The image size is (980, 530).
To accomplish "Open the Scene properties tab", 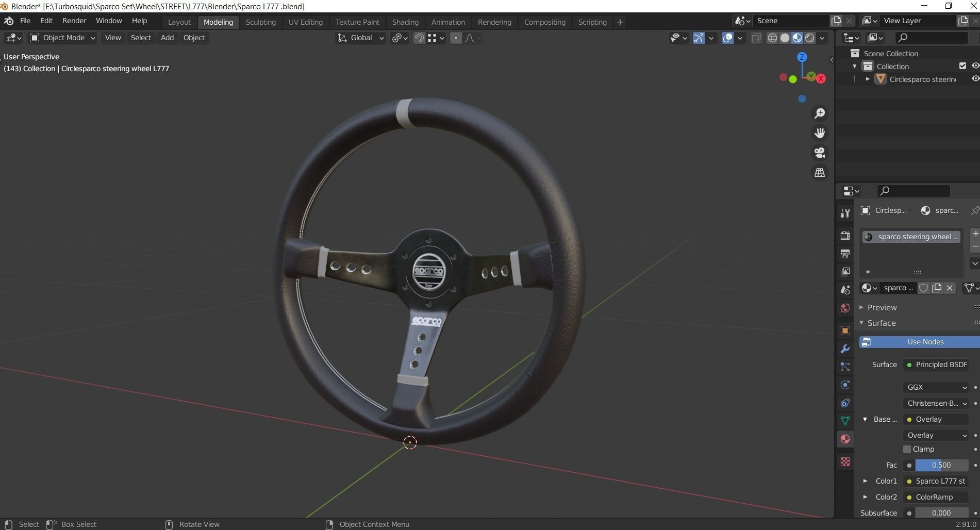I will pos(845,290).
